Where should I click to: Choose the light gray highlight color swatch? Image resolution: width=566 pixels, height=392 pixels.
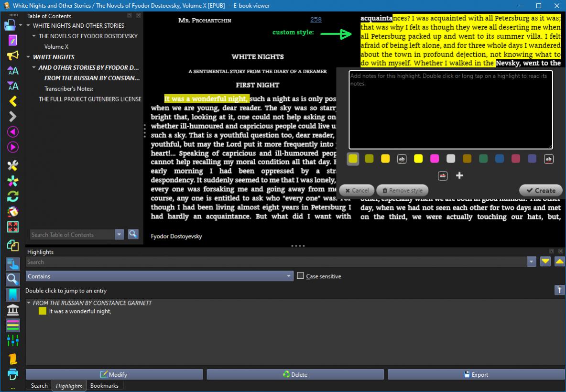(451, 159)
